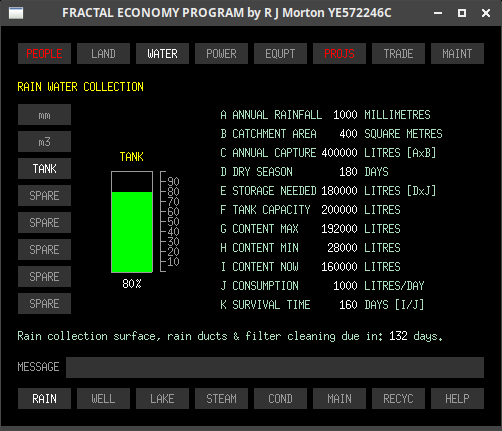Click the 90 mark on tank scale
This screenshot has width=502, height=431.
(x=173, y=182)
